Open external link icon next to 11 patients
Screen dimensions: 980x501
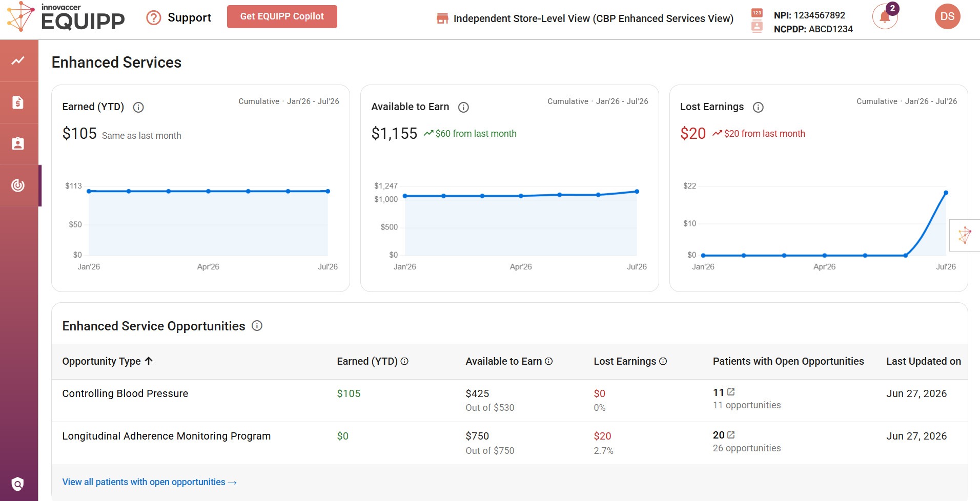(731, 392)
